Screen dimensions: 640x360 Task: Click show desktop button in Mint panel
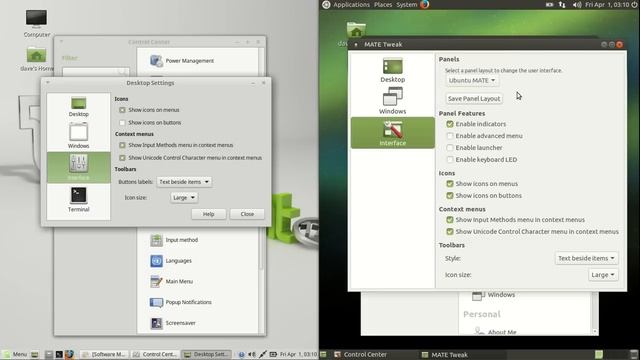click(x=35, y=354)
